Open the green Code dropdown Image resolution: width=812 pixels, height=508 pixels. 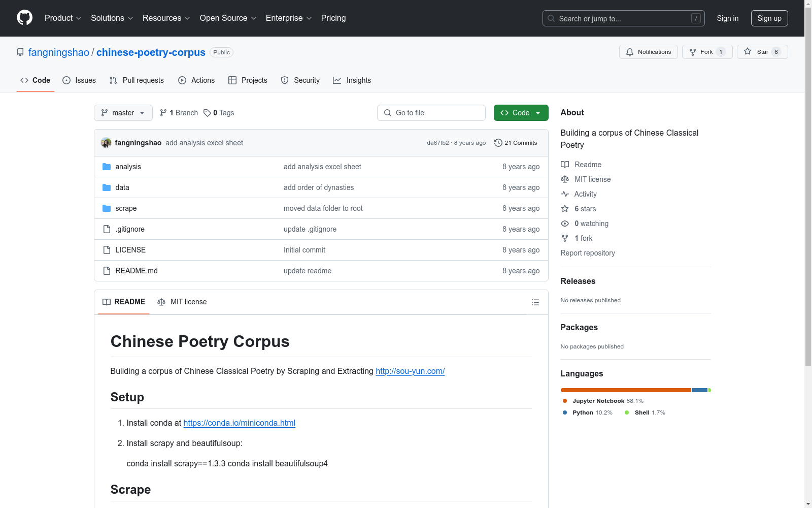point(521,113)
